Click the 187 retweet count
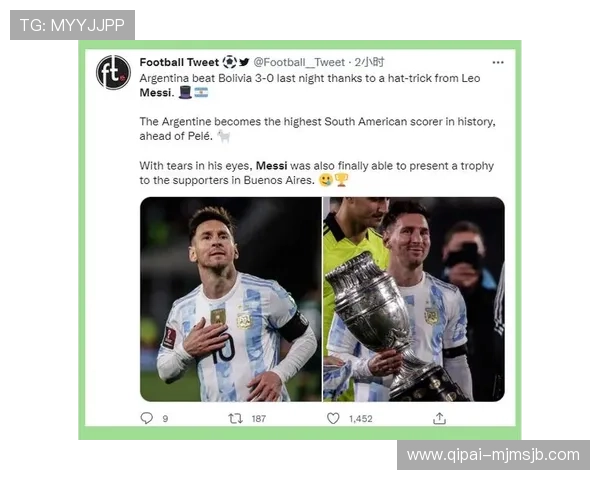 click(x=259, y=419)
